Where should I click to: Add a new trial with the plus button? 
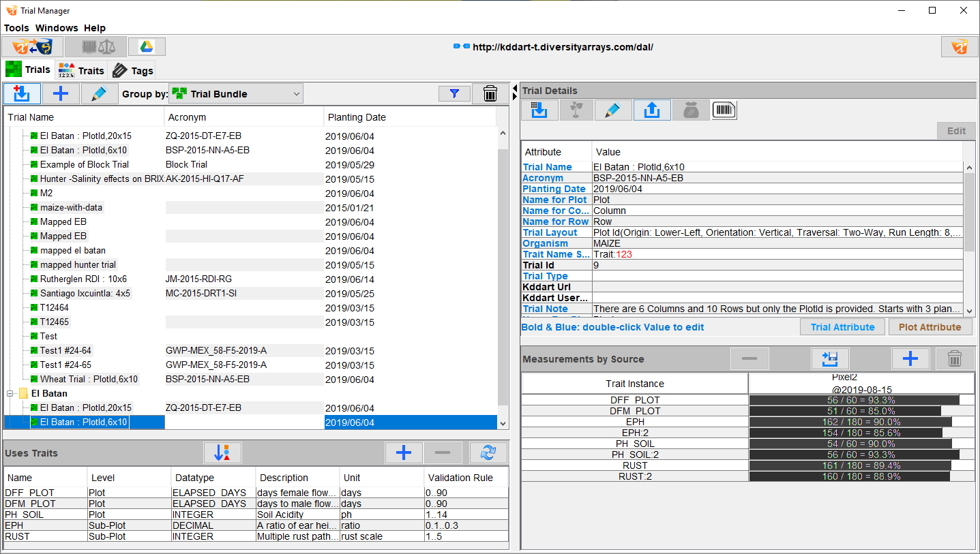[61, 93]
